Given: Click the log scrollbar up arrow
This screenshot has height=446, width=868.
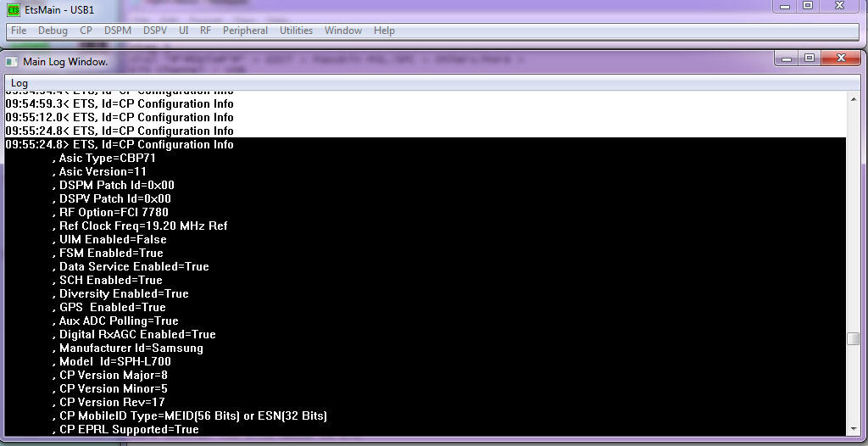Looking at the screenshot, I should [853, 98].
